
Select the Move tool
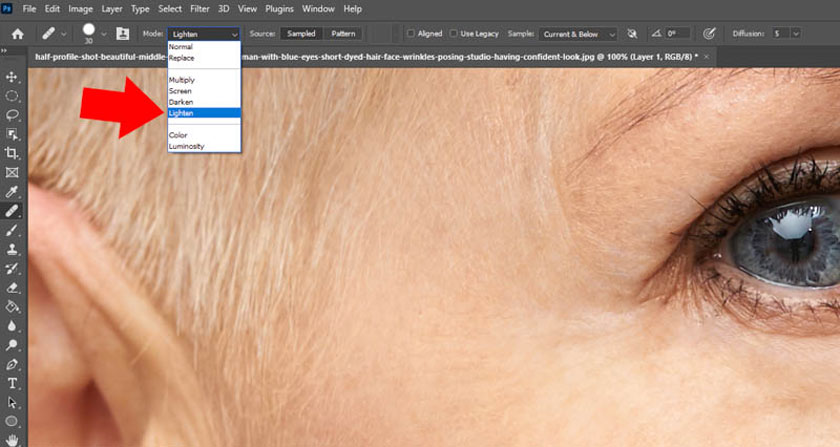click(12, 77)
